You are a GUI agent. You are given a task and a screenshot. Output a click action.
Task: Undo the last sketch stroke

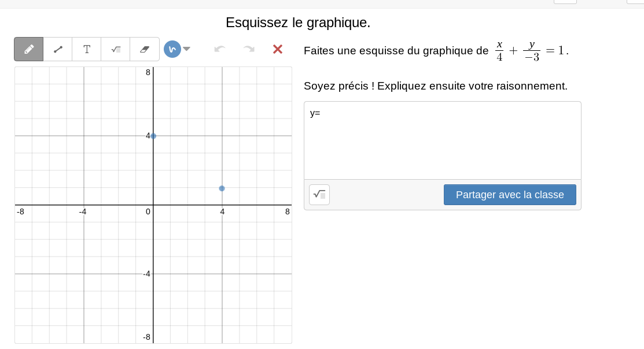[x=220, y=49]
